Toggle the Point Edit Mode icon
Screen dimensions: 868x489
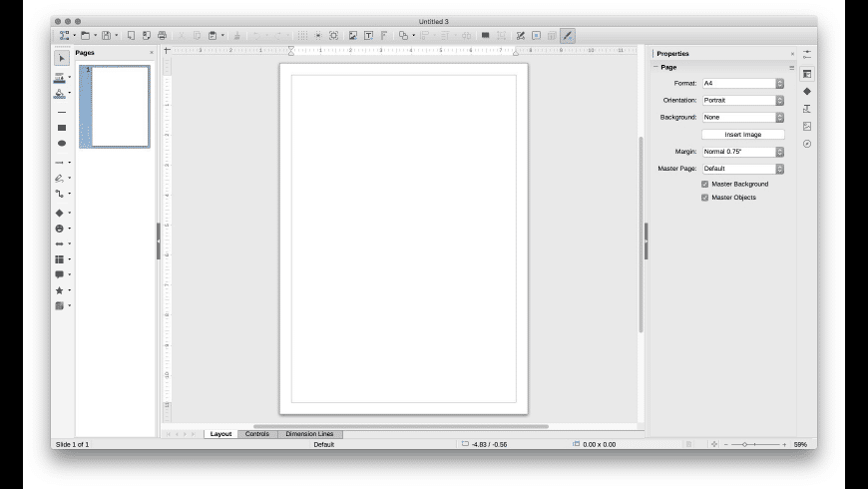[521, 36]
